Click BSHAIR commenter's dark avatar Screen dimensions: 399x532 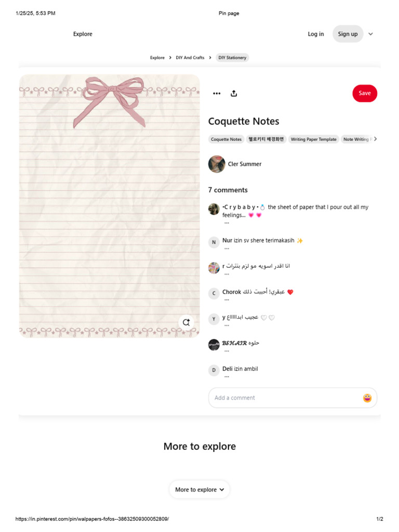click(214, 345)
